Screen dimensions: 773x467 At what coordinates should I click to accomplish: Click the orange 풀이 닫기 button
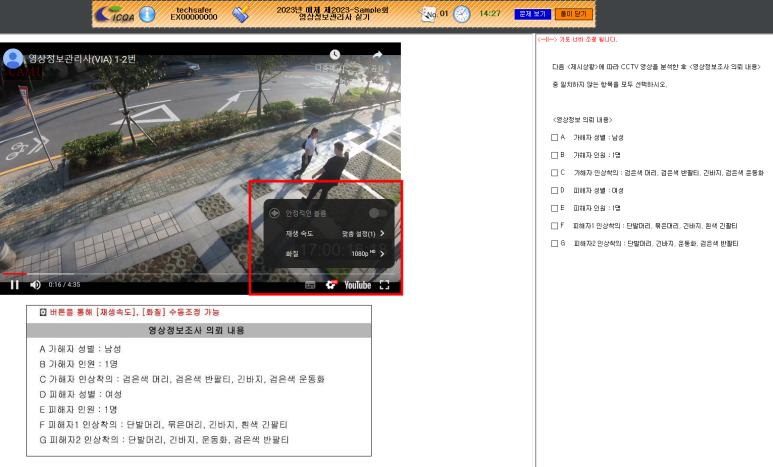573,14
